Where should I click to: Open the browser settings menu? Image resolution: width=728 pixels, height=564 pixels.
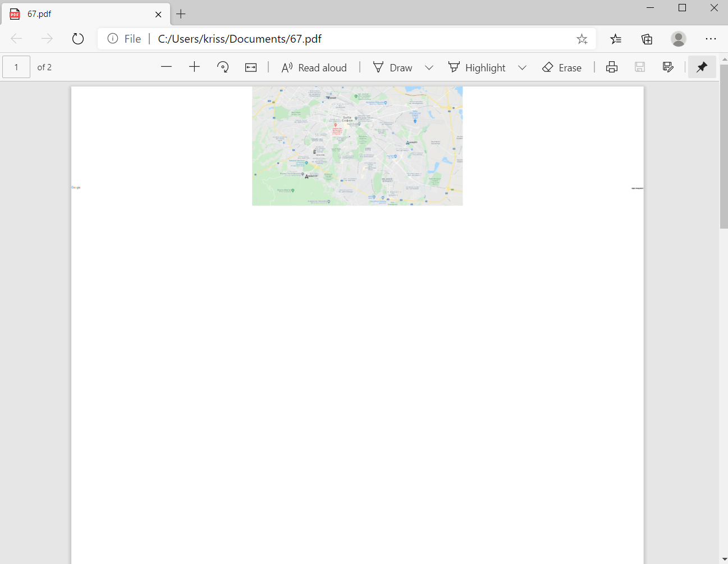[711, 39]
